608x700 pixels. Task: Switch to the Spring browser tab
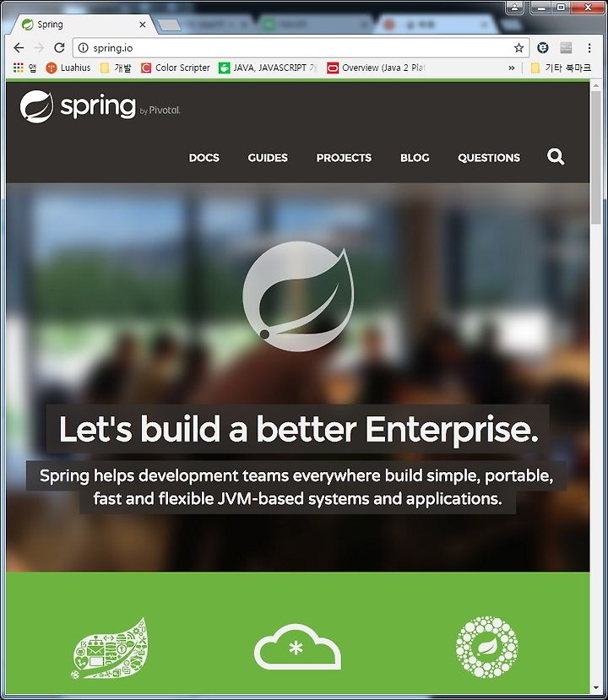point(83,24)
